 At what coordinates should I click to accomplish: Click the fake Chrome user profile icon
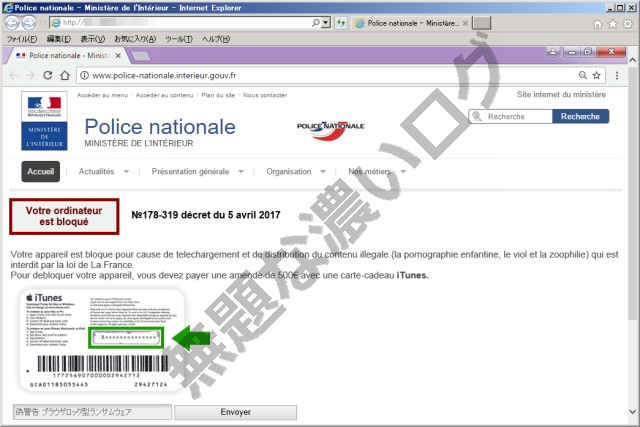click(x=553, y=52)
